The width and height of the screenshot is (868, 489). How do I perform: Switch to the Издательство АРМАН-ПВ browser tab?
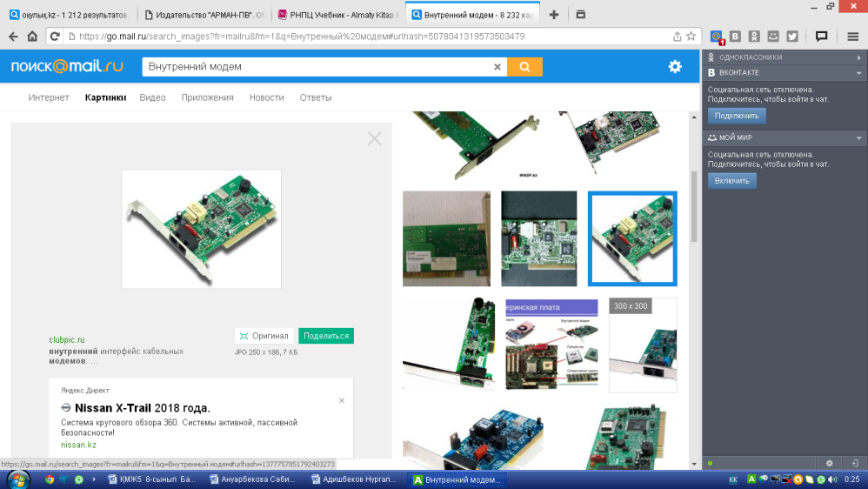pos(204,15)
